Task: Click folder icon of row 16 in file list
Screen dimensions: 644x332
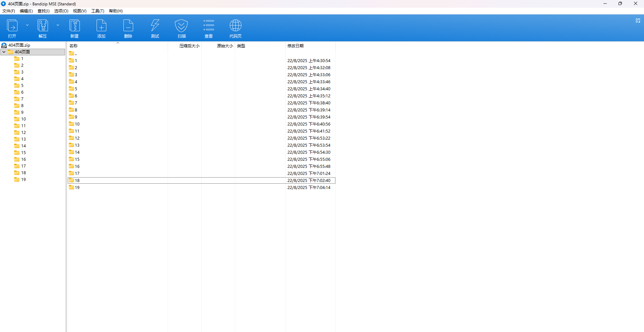Action: (71, 166)
